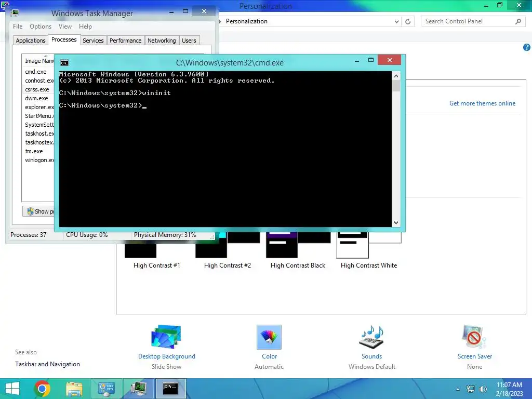Click the search magnifier in Control Panel
This screenshot has height=399, width=532.
[x=518, y=21]
